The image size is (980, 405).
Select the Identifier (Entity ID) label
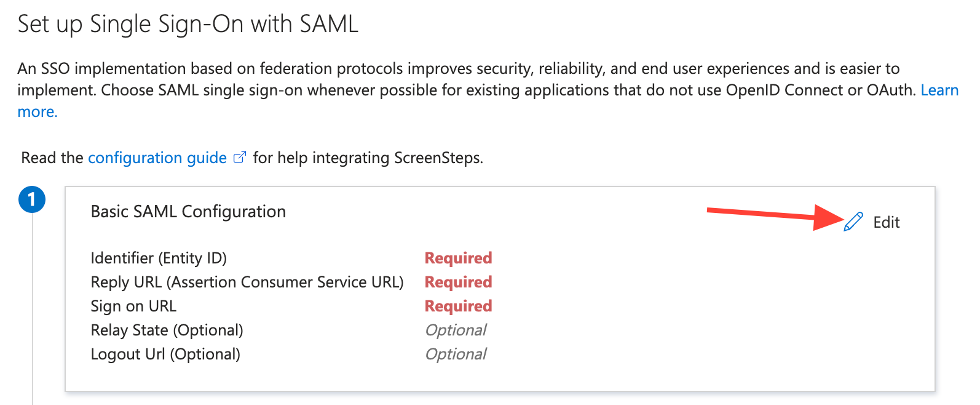pyautogui.click(x=159, y=258)
